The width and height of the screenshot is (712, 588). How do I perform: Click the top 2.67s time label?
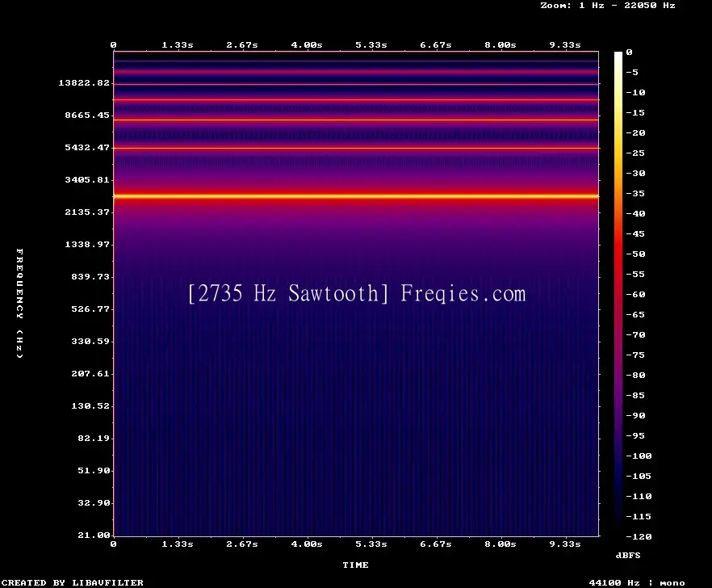(x=242, y=45)
